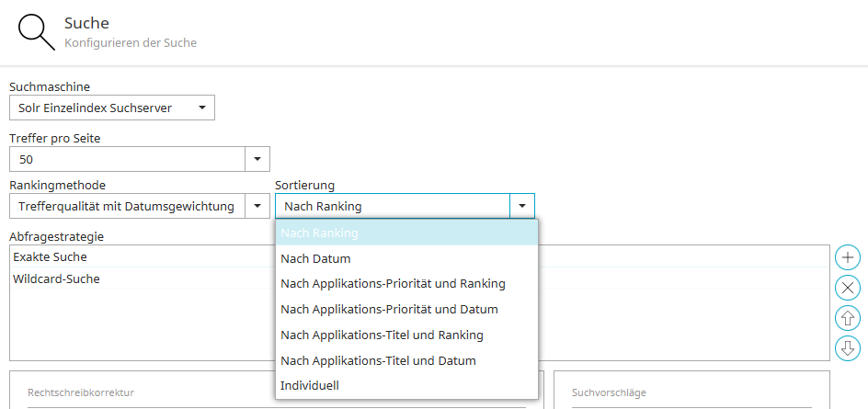
Task: Move query strategy down with arrow icon
Action: [x=847, y=348]
